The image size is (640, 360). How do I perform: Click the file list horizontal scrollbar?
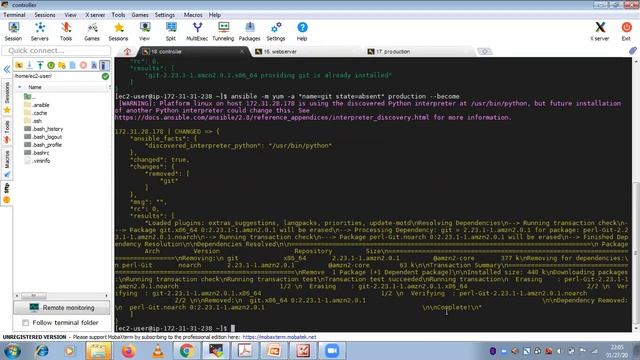point(62,296)
